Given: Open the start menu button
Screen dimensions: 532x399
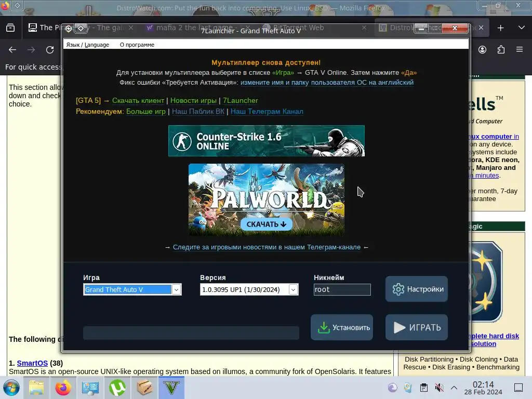Looking at the screenshot, I should point(11,388).
